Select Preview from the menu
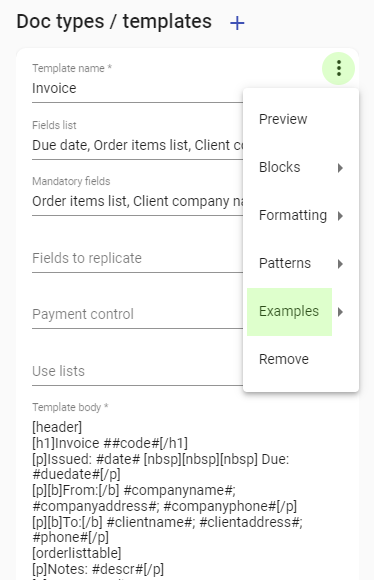 click(x=301, y=119)
